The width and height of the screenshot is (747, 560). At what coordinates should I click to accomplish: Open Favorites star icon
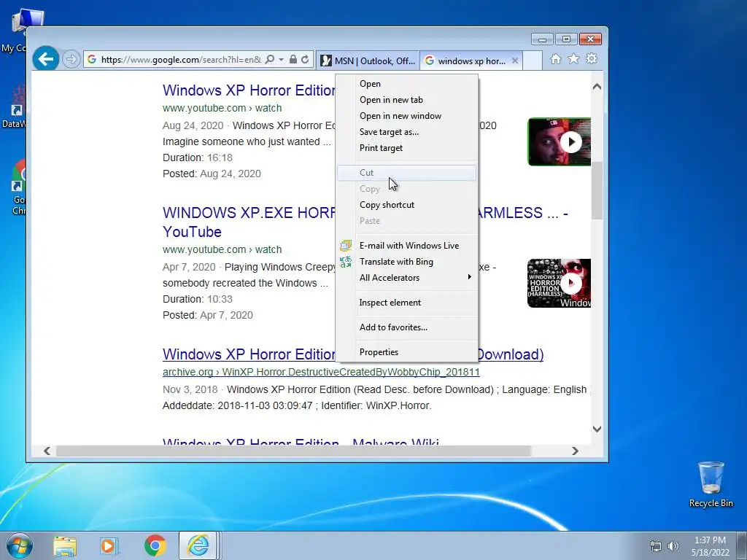[x=573, y=58]
